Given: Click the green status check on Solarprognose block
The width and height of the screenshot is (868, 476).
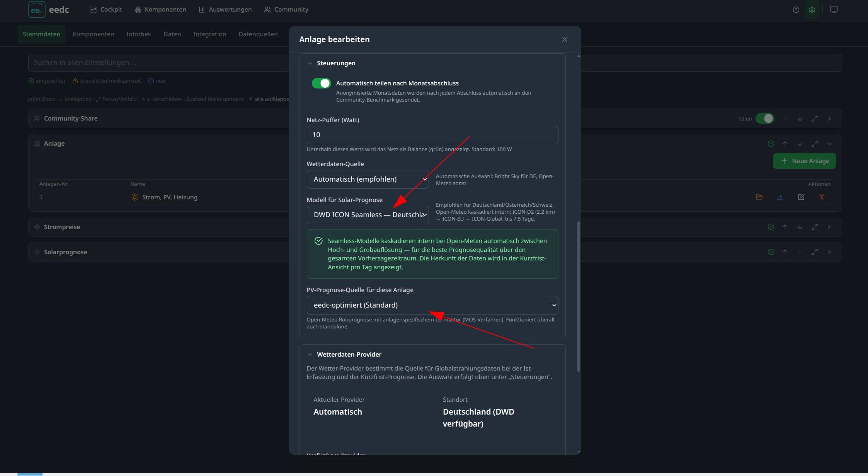Looking at the screenshot, I should 771,252.
